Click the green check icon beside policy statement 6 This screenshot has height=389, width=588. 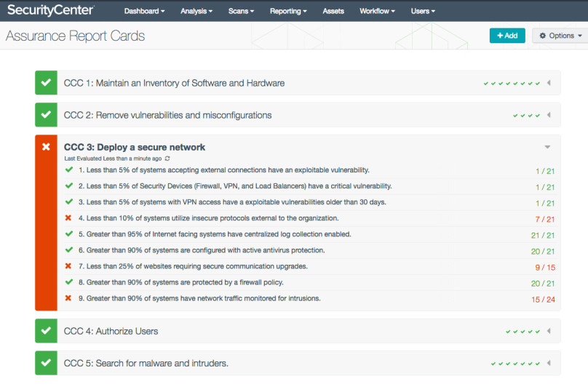[68, 250]
